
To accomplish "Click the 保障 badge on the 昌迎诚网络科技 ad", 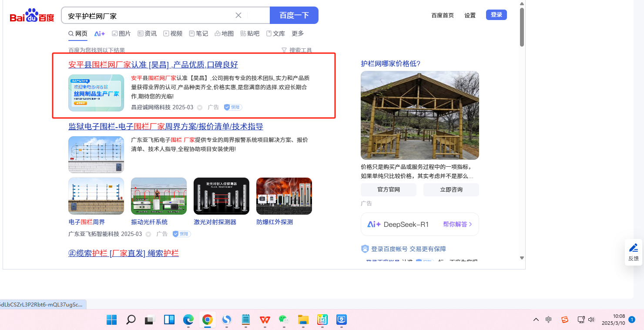I will (x=233, y=107).
